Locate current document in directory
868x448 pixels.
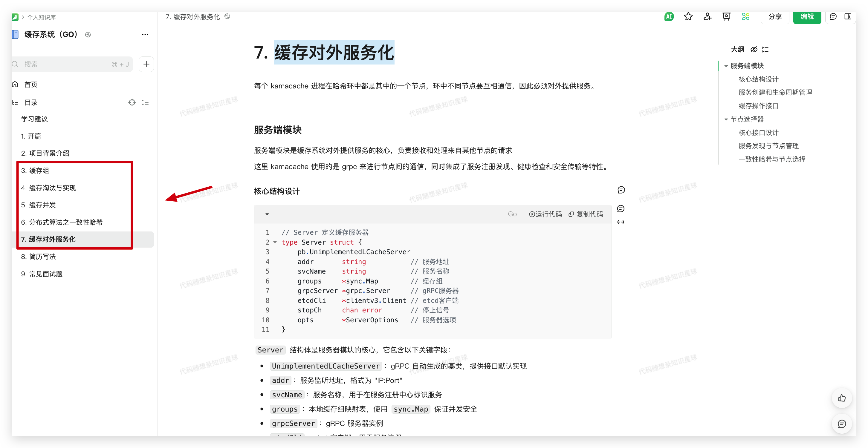[x=132, y=102]
